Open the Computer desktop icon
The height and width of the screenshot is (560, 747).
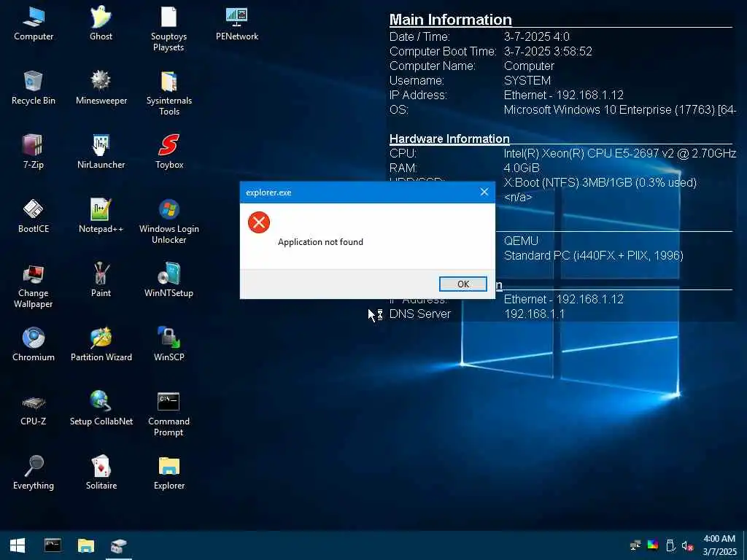pos(34,24)
